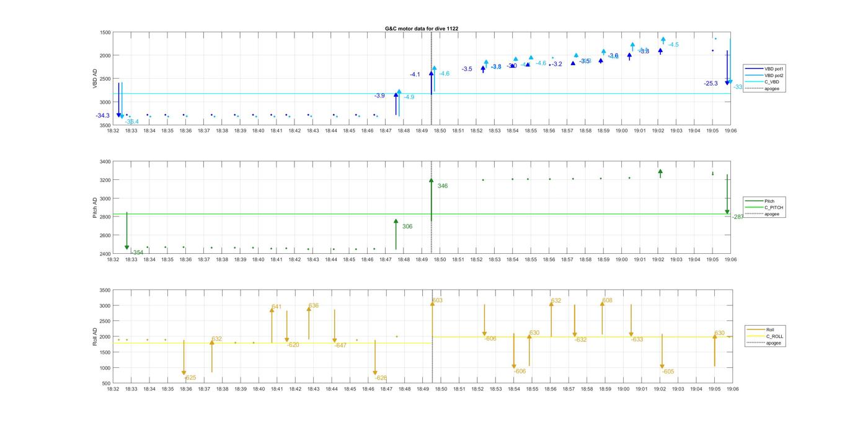Click the "603" roll data label
Screen dimensions: 868x430
[437, 301]
